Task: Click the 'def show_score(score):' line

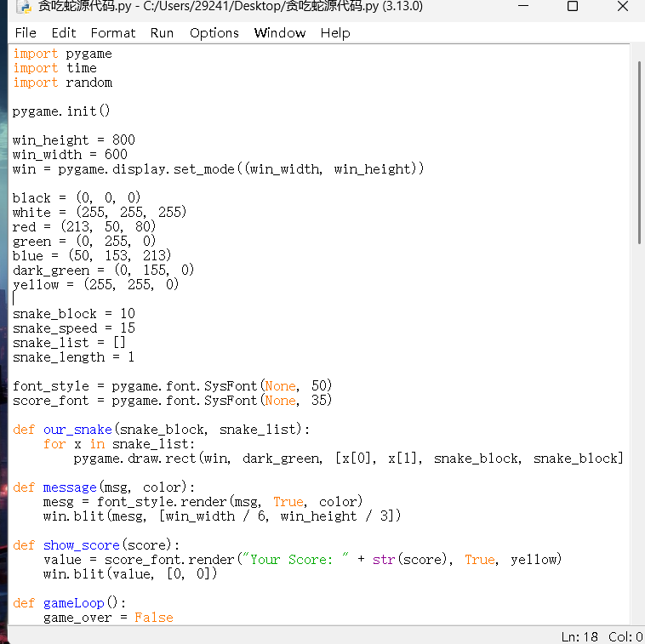Action: (96, 545)
